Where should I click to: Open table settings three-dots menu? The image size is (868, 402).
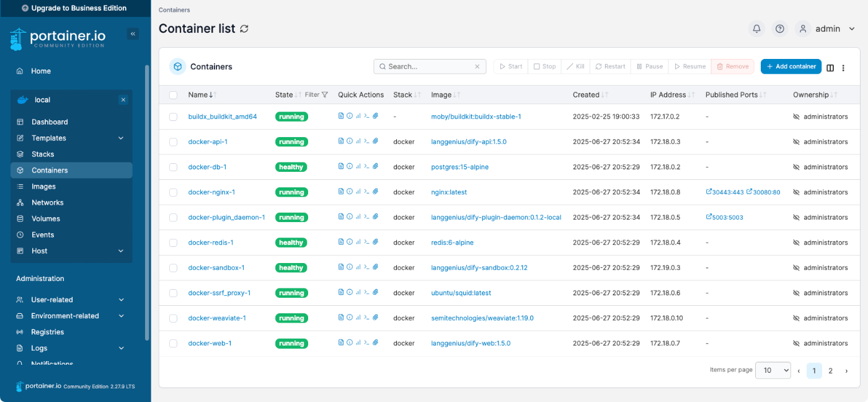click(x=843, y=68)
